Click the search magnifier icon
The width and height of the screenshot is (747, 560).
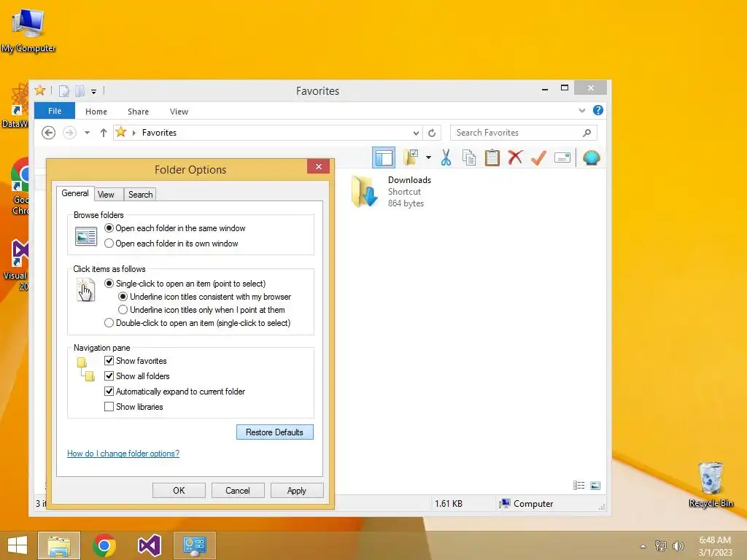tap(587, 133)
